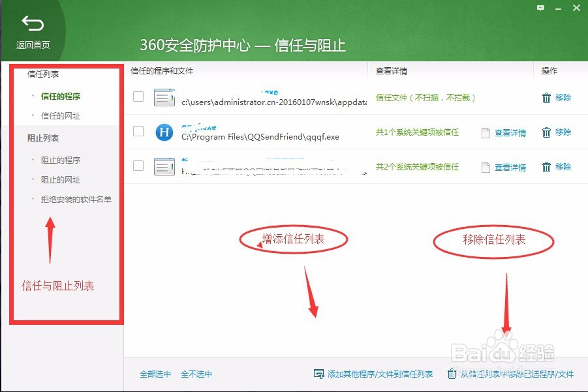Select the checkbox next to qqqf.exe
This screenshot has height=392, width=588.
click(138, 132)
